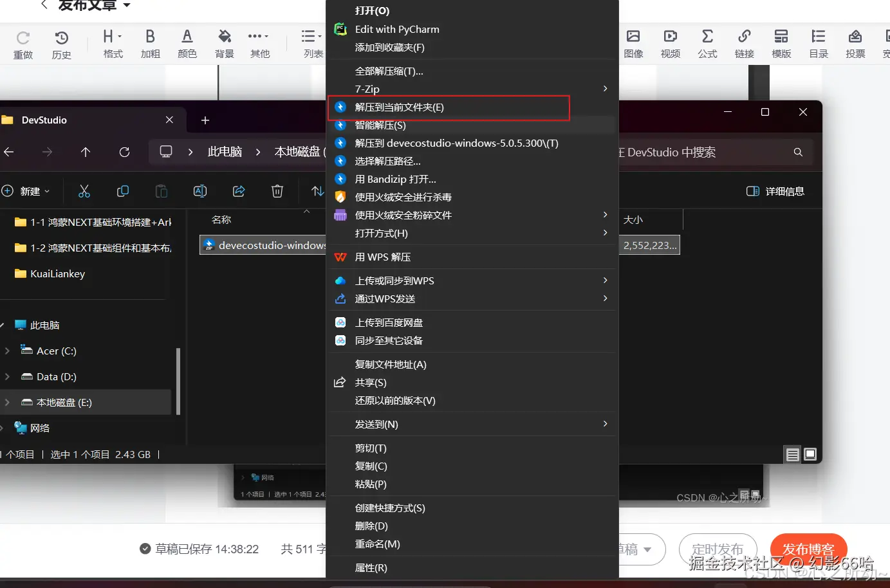Expand 使用火绒安全粉碎文件 submenu
The width and height of the screenshot is (890, 588).
(x=605, y=215)
